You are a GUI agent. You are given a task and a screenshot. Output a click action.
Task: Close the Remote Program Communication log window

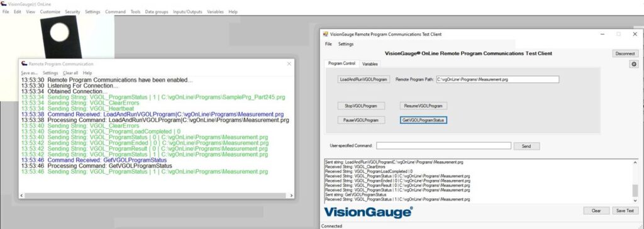point(289,64)
